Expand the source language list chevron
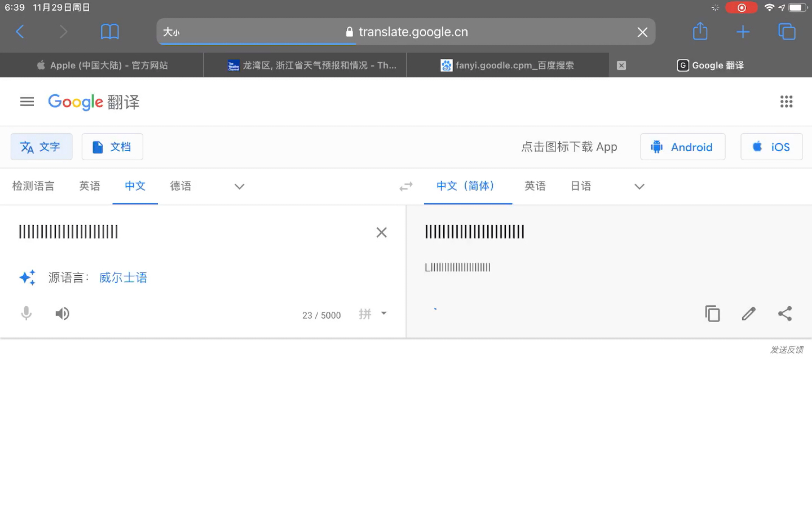 (239, 186)
